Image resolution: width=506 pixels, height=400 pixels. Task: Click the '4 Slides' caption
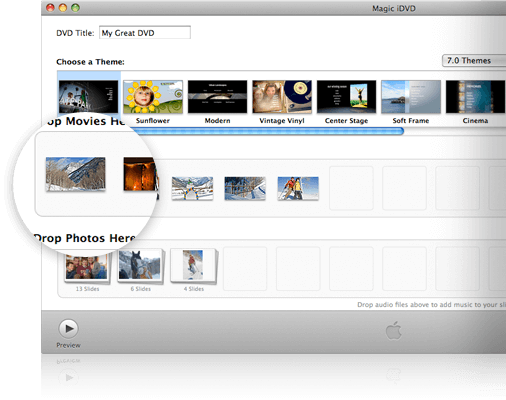point(194,289)
